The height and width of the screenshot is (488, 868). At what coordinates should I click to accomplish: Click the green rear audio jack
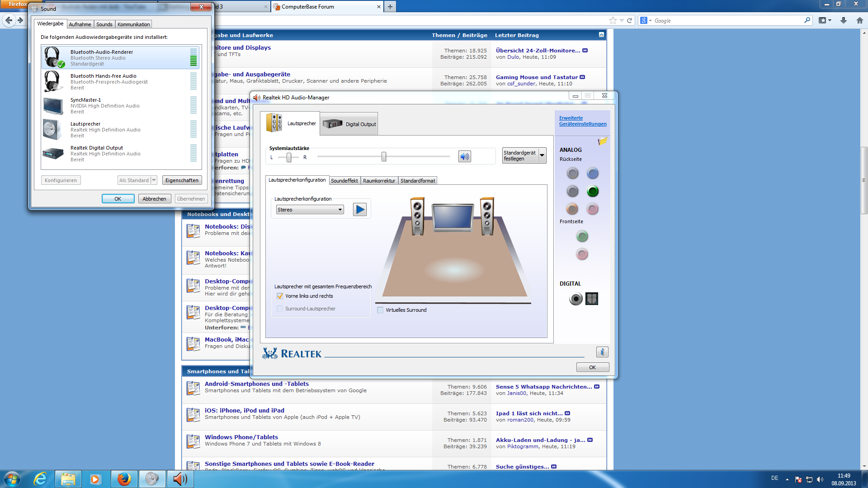[592, 191]
